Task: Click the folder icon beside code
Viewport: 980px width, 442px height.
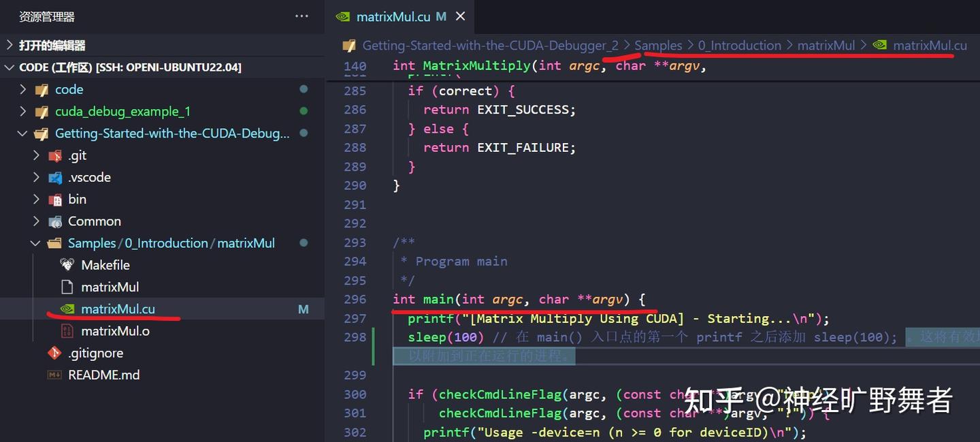Action: [x=42, y=90]
